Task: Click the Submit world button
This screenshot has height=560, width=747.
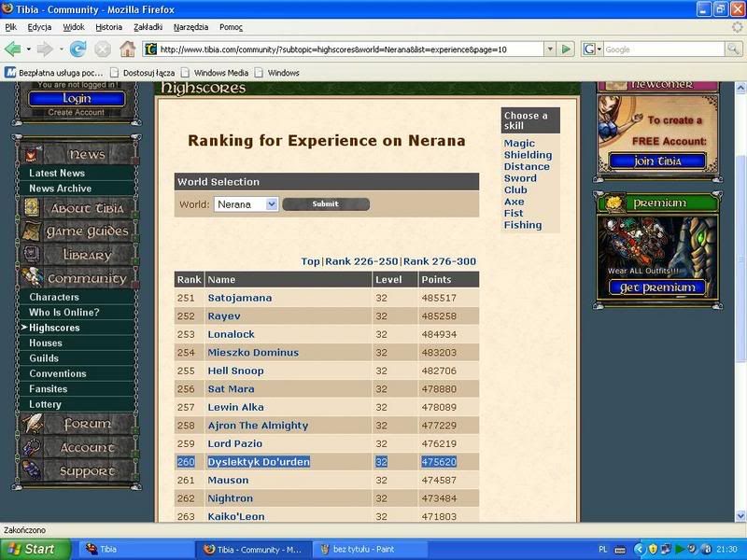Action: pos(326,203)
